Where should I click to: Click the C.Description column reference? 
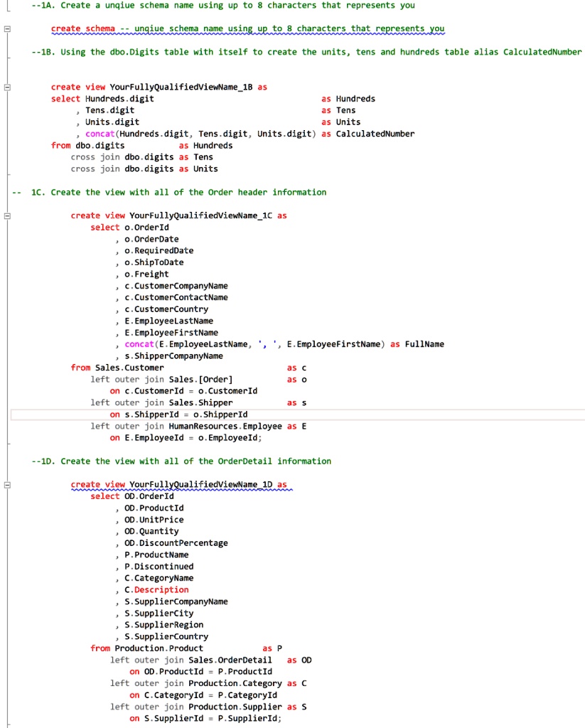point(149,589)
